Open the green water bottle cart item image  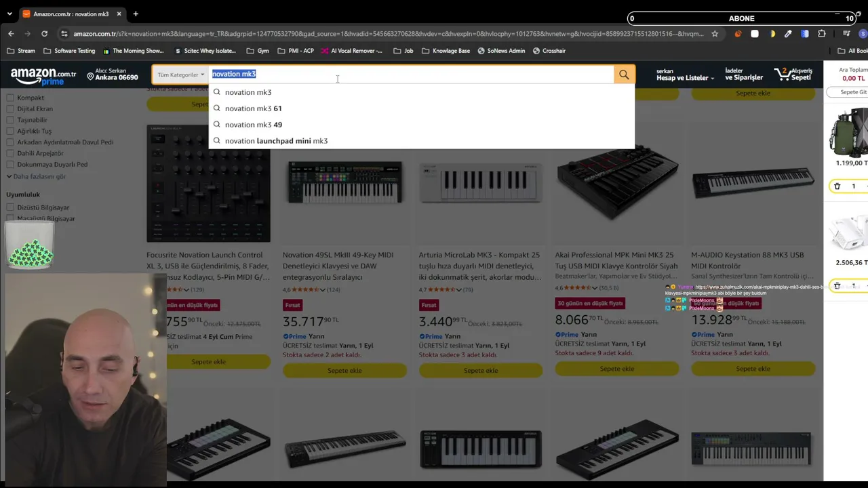(x=848, y=132)
